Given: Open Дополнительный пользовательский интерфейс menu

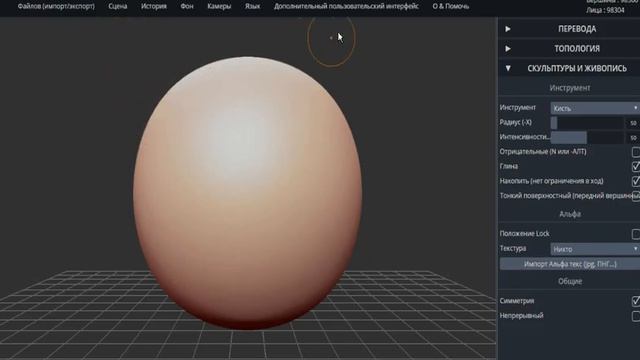Looking at the screenshot, I should [x=346, y=7].
